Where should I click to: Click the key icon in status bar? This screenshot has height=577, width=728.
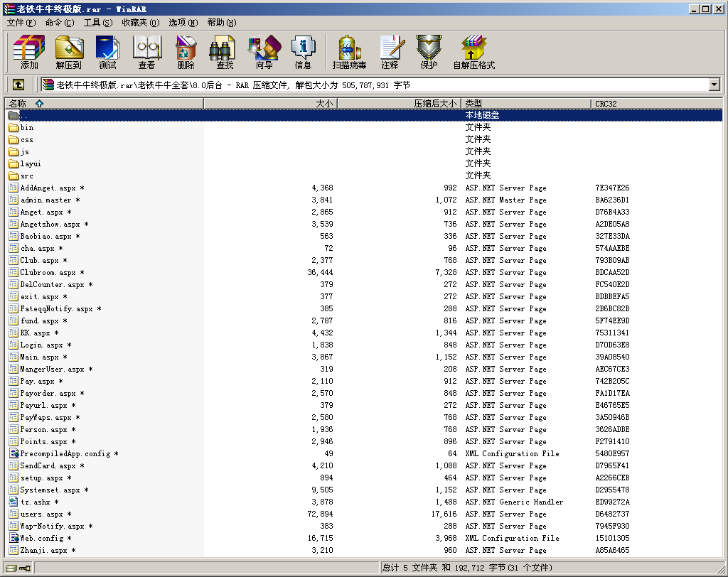pyautogui.click(x=25, y=568)
